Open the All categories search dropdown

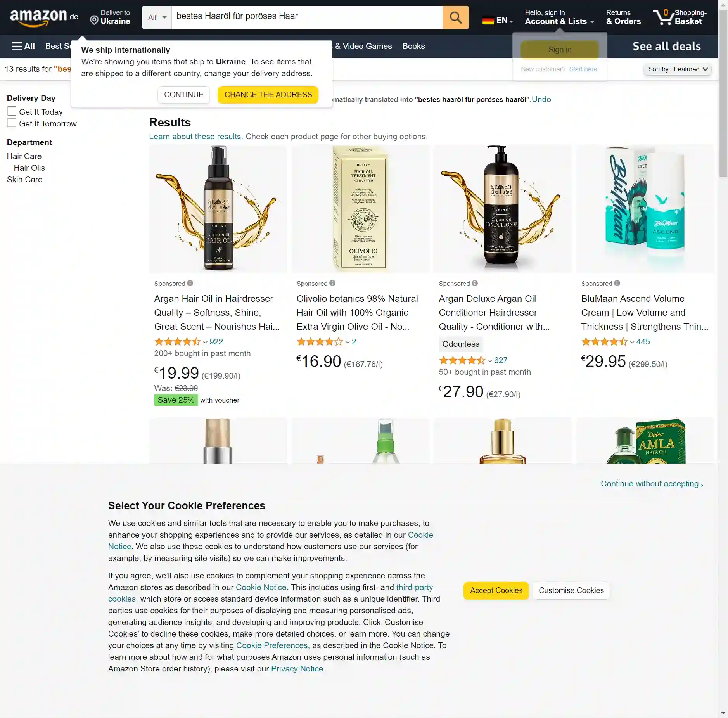(x=157, y=17)
